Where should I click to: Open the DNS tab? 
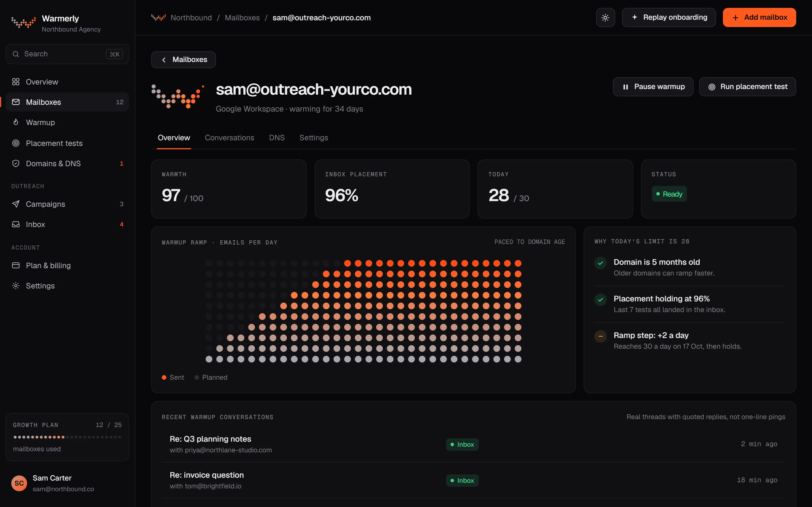click(x=277, y=138)
